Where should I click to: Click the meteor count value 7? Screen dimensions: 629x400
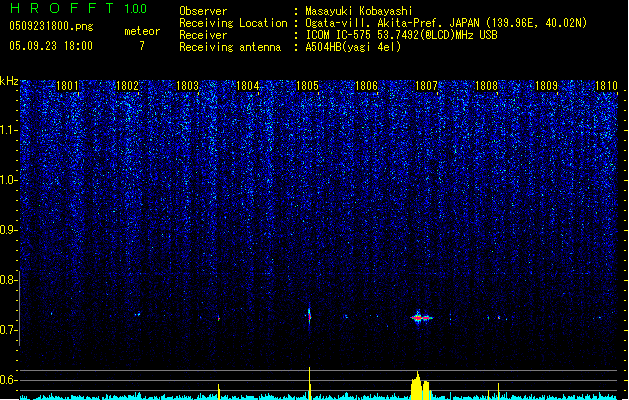point(142,46)
